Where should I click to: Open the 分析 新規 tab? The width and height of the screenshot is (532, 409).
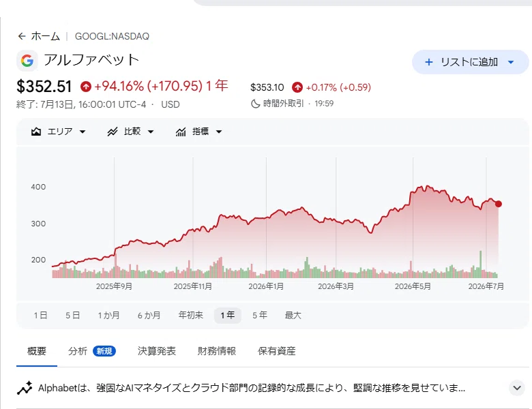[91, 351]
